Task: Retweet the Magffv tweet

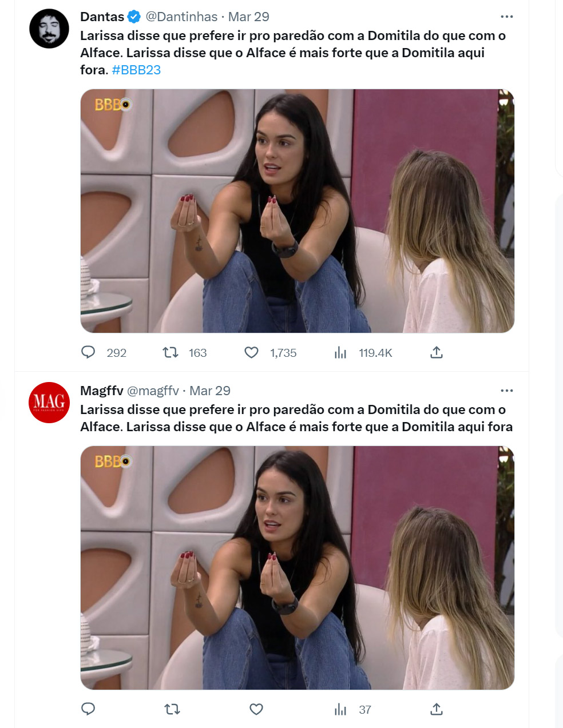Action: pos(172,709)
